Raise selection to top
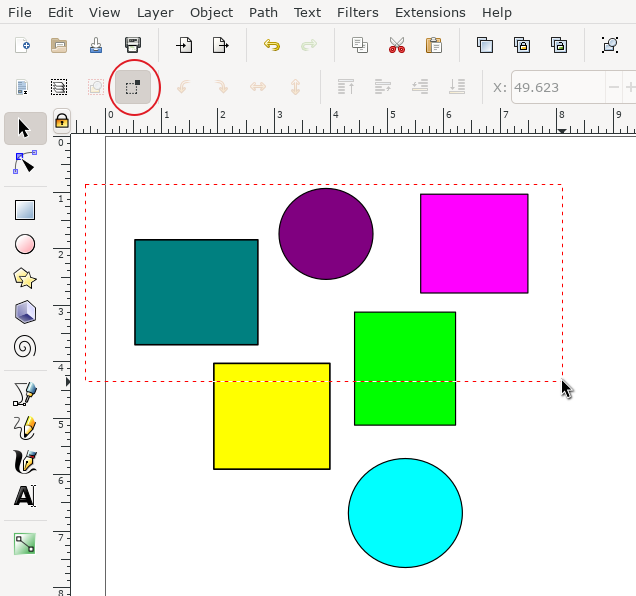636x596 pixels. 346,87
